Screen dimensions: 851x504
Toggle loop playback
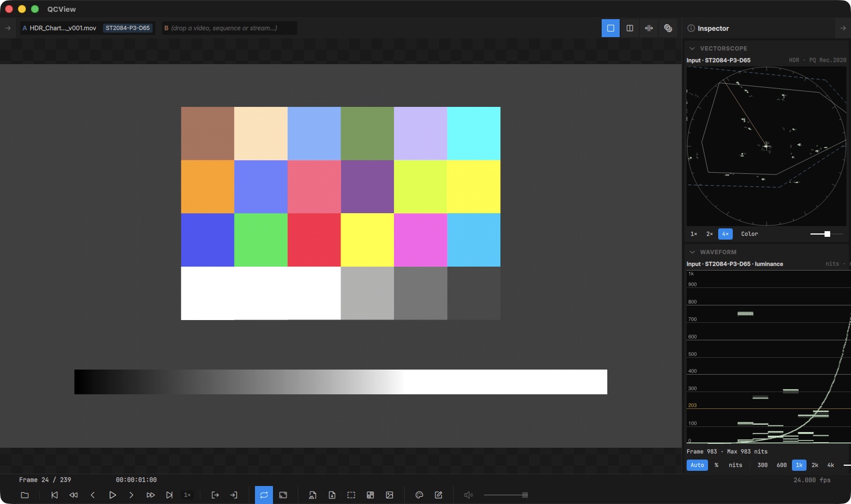coord(264,495)
